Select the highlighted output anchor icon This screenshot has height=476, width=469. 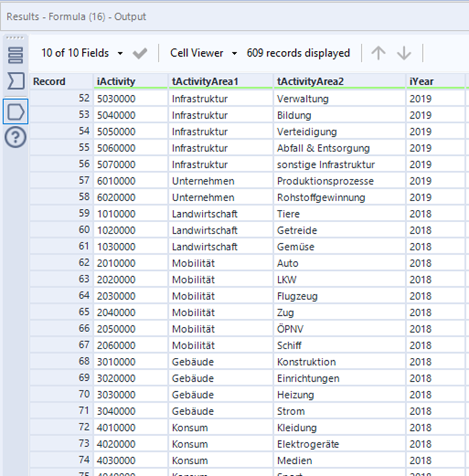15,111
